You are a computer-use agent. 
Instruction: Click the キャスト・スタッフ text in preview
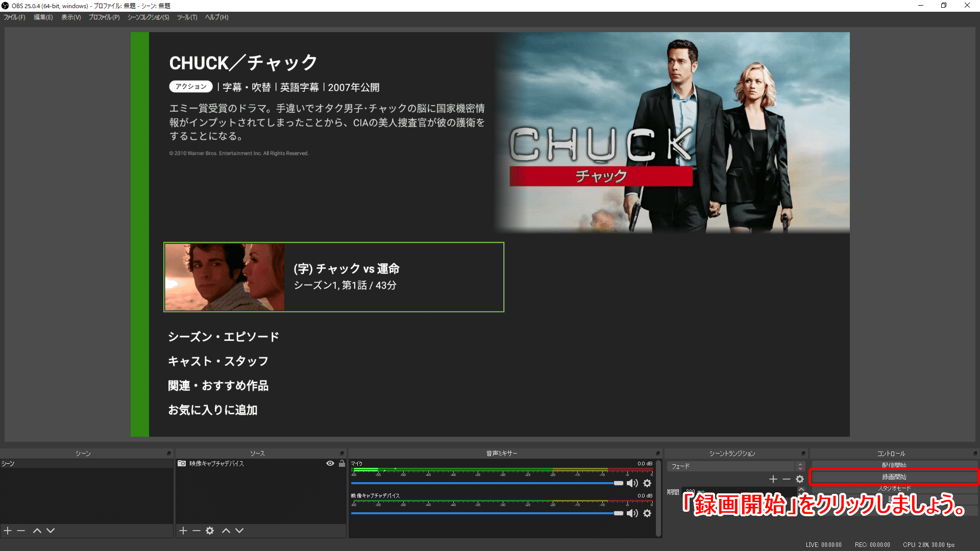pos(218,361)
